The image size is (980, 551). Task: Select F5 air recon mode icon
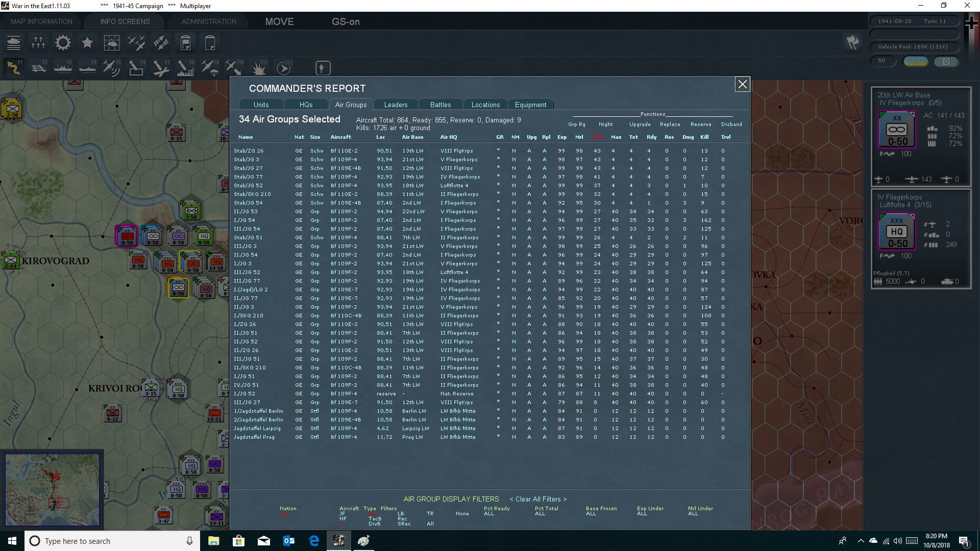click(111, 67)
